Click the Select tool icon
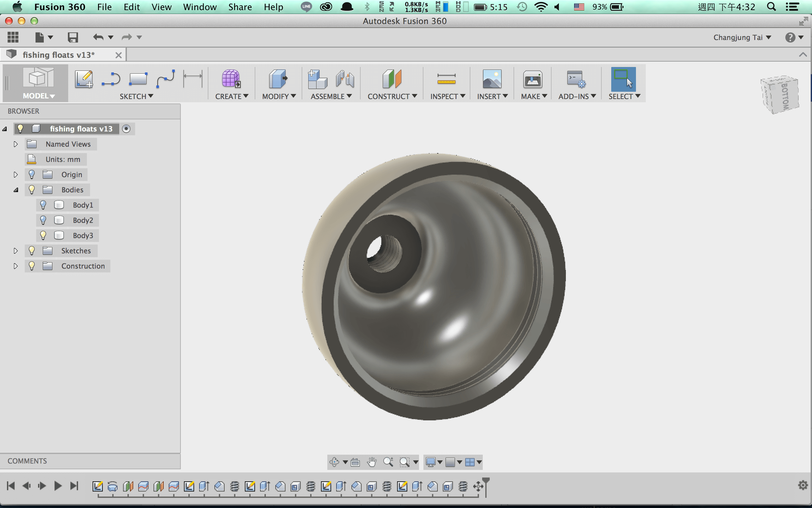The width and height of the screenshot is (812, 508). 623,79
